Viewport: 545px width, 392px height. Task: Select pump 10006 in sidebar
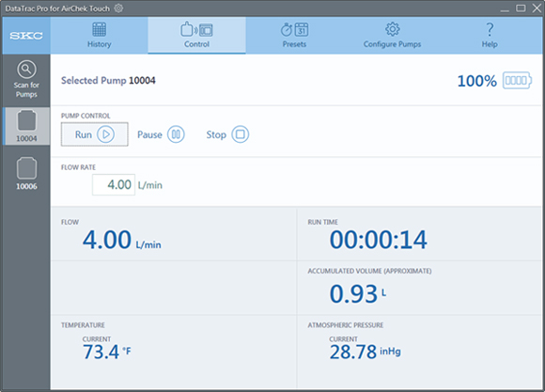click(26, 173)
